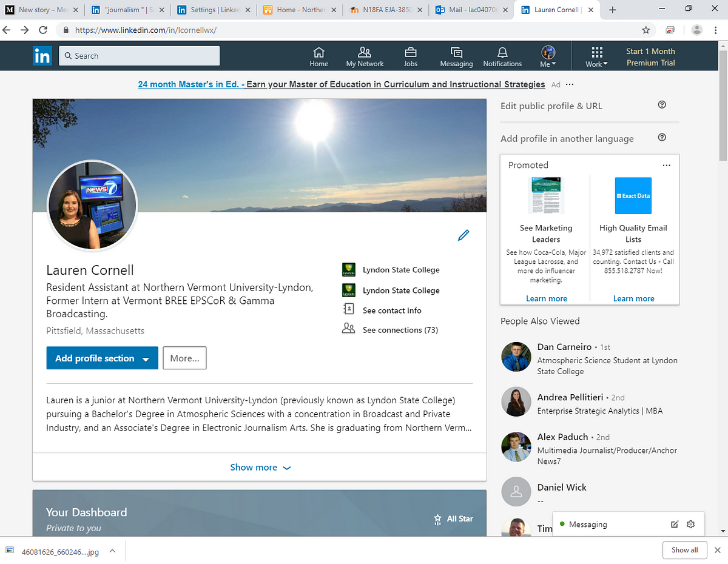Switch to the "journalism" LinkedIn tab
Viewport: 728px width, 564px height.
pos(128,10)
